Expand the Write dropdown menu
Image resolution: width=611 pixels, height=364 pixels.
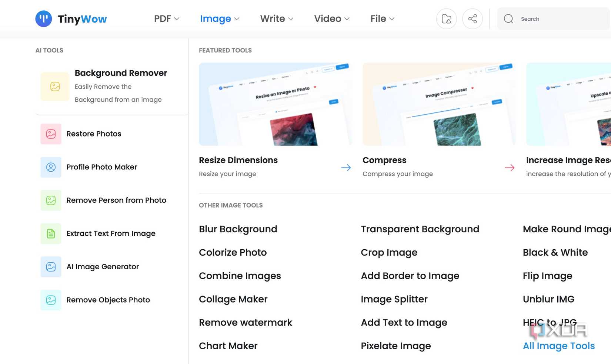click(x=277, y=19)
